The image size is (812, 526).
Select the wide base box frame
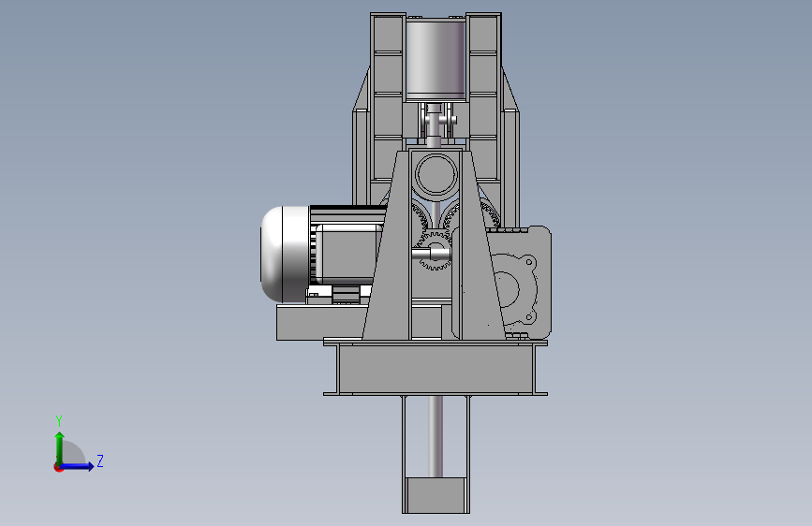pos(436,367)
